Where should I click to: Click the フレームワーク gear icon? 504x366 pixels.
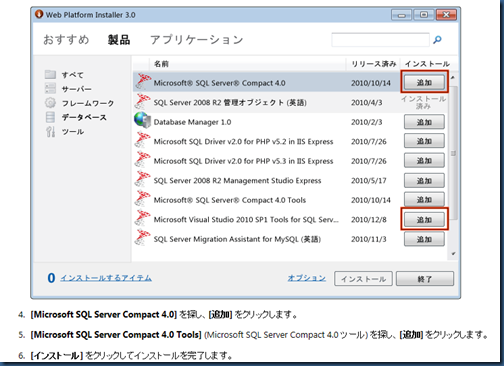[x=50, y=103]
